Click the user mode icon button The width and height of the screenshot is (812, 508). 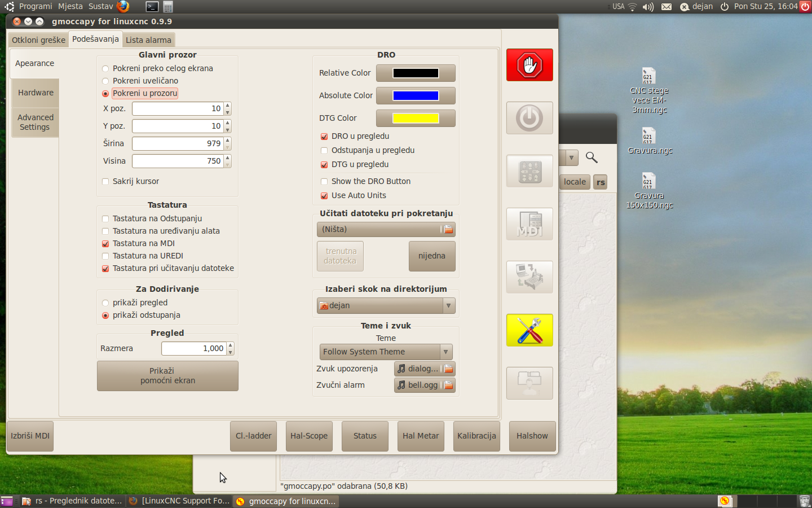pos(529,383)
